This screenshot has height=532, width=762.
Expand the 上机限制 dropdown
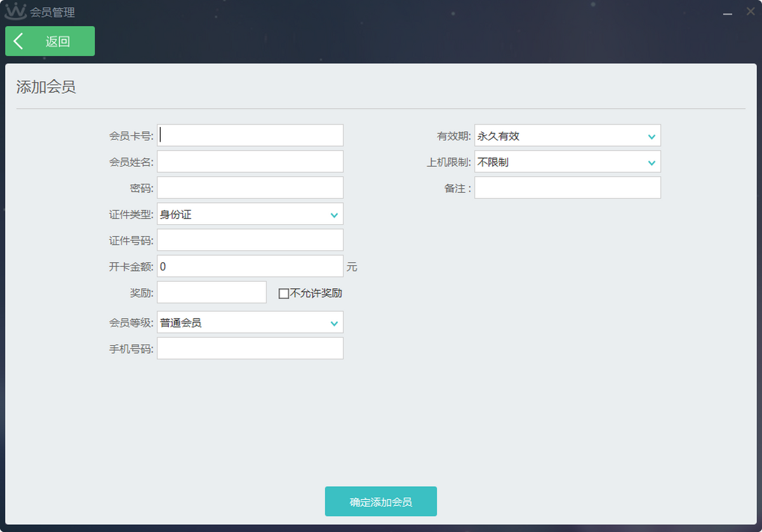567,162
